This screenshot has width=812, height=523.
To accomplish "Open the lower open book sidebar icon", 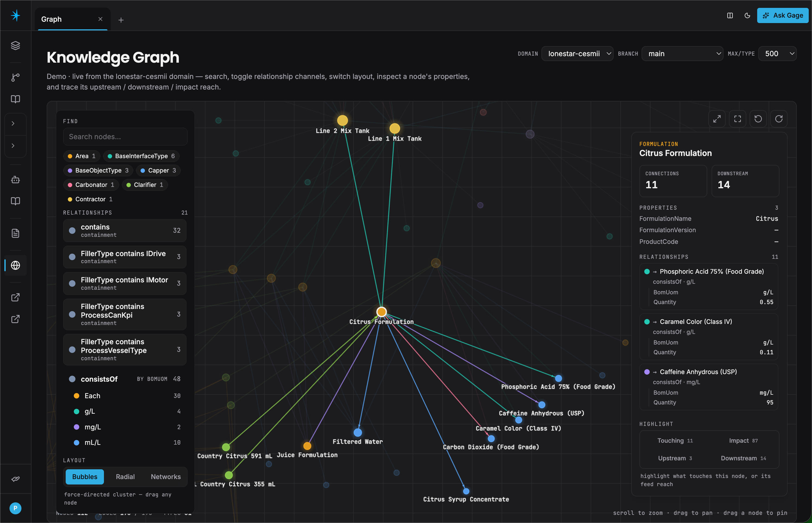I will pyautogui.click(x=15, y=201).
